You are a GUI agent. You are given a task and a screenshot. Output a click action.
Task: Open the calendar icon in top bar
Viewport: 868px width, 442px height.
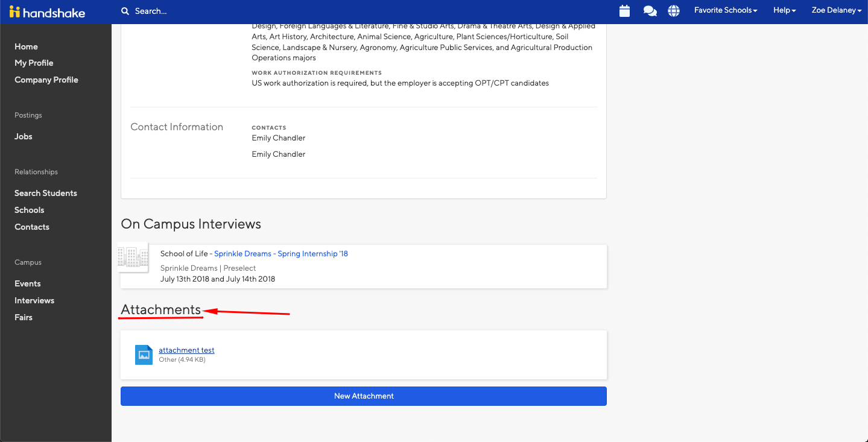tap(624, 11)
